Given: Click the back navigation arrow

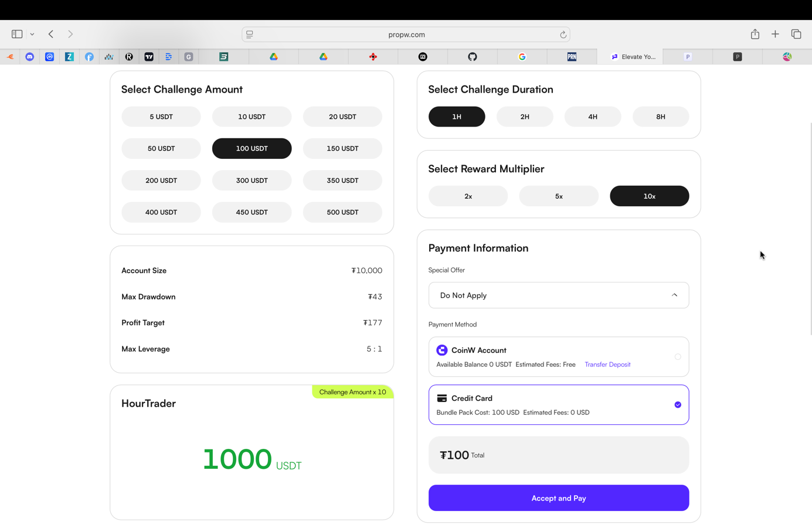Looking at the screenshot, I should click(51, 34).
